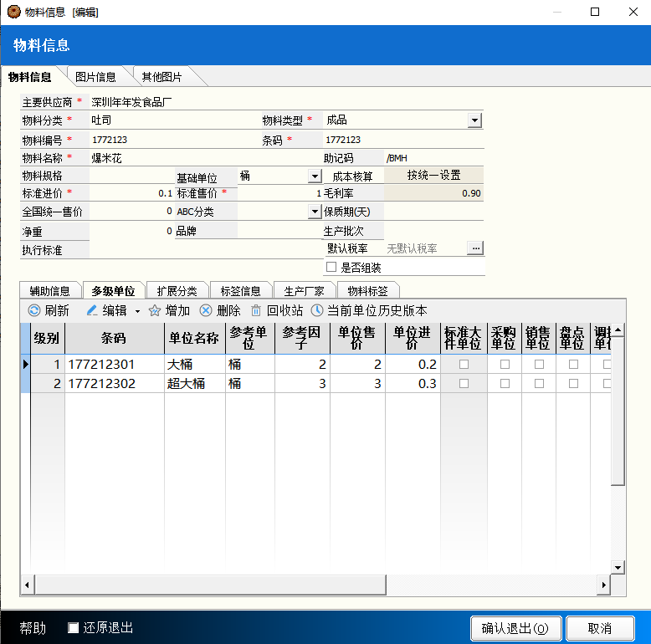This screenshot has height=644, width=651.
Task: Click the 取消 button
Action: point(600,628)
